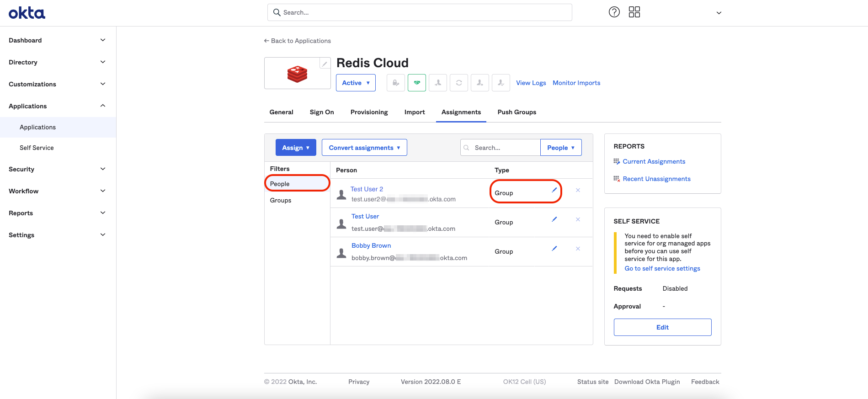Viewport: 868px width, 399px height.
Task: Edit the Redis Cloud logo with pencil icon
Action: (x=324, y=64)
